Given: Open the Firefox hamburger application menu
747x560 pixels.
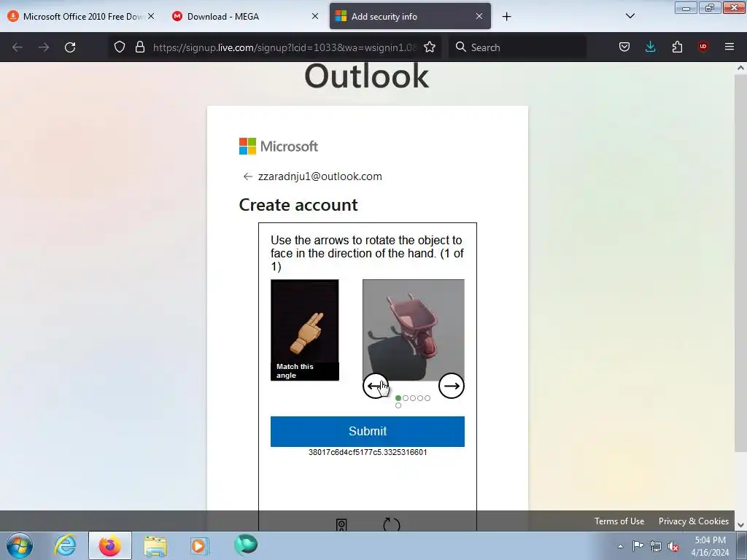Looking at the screenshot, I should (x=729, y=47).
